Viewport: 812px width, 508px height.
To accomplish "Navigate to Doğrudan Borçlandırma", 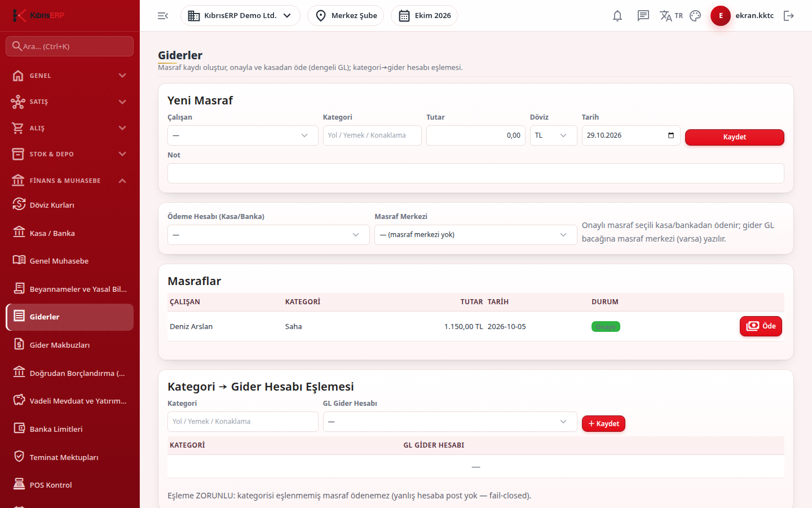I will pyautogui.click(x=70, y=373).
